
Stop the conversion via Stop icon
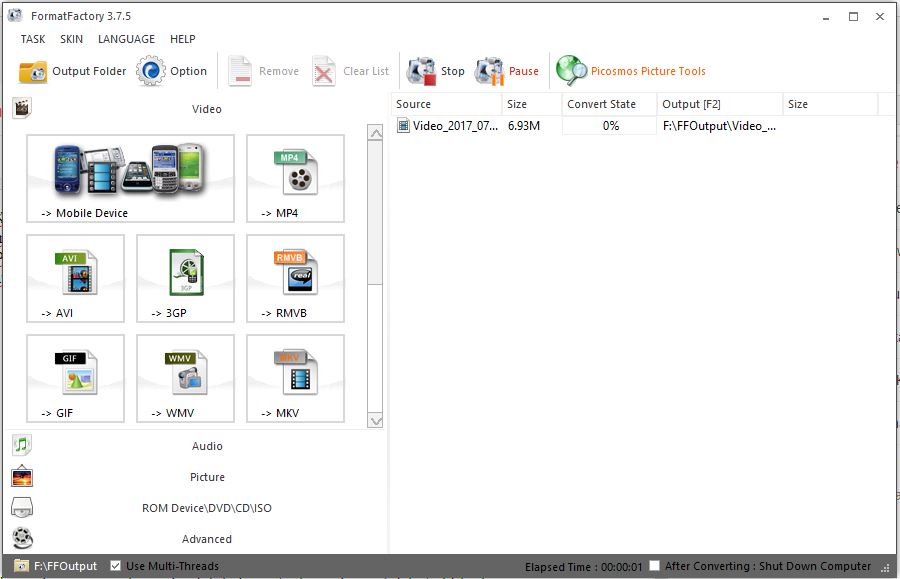coord(421,71)
